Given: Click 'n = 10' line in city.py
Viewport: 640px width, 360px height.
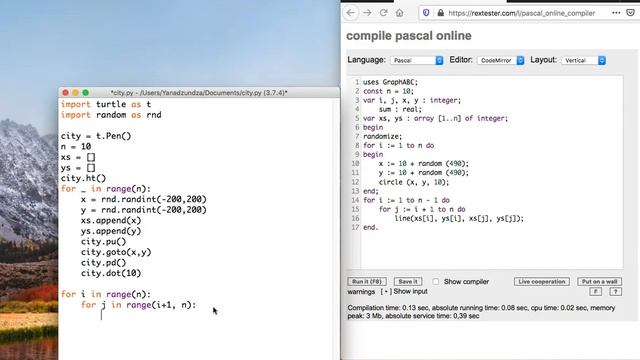Looking at the screenshot, I should click(x=76, y=147).
